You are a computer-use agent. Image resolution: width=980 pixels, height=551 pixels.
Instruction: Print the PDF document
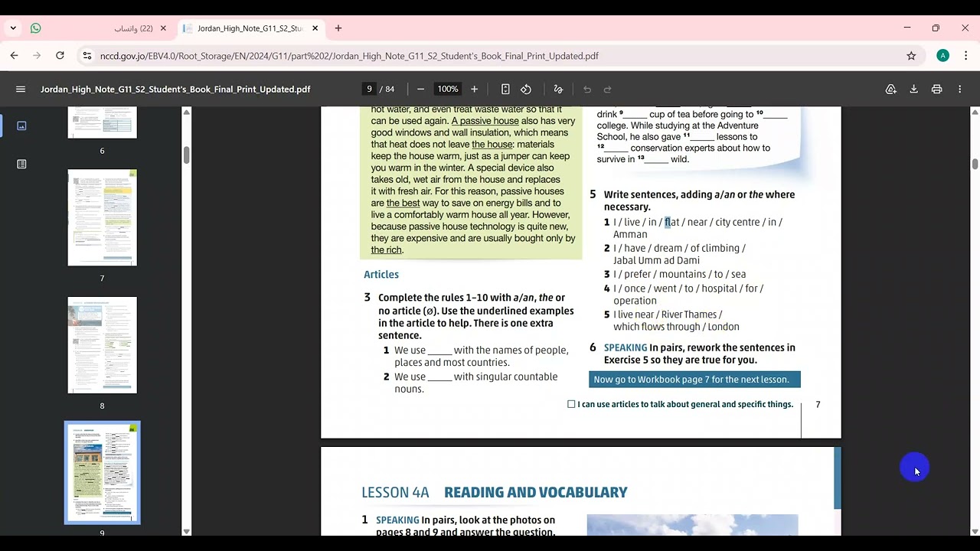[x=936, y=90]
